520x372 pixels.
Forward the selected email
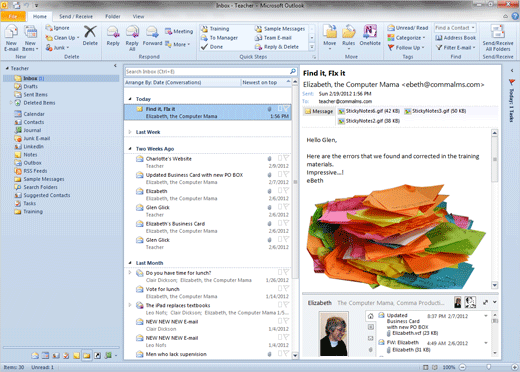tap(152, 36)
